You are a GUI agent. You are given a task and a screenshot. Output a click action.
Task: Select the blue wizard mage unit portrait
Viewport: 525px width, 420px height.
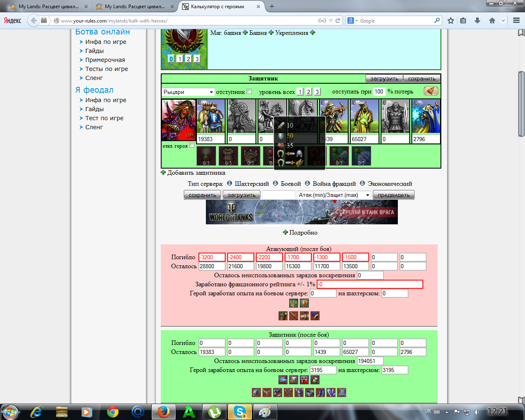[x=426, y=116]
